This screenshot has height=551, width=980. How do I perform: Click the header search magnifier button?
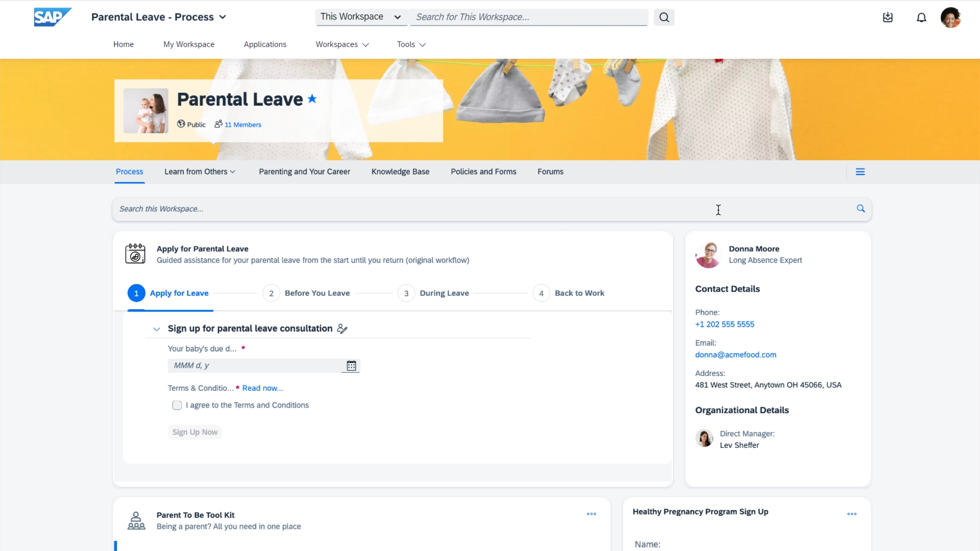click(664, 17)
